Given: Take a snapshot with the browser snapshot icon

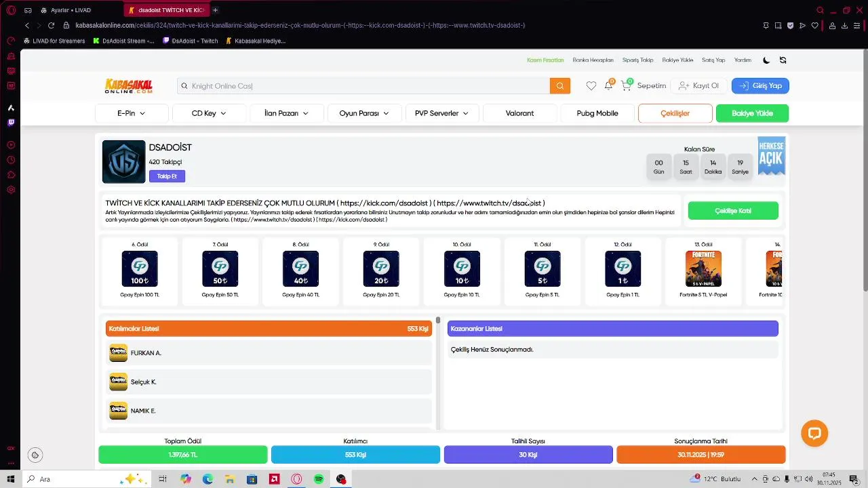Looking at the screenshot, I should (x=778, y=25).
